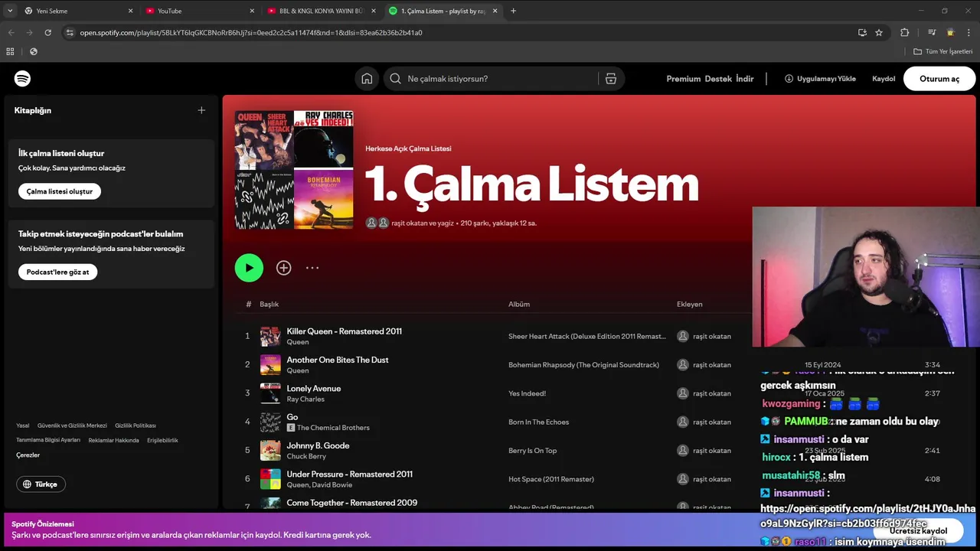Open Tüm Yer İşaretleri bookmarks folder
The width and height of the screenshot is (980, 551).
pos(943,51)
